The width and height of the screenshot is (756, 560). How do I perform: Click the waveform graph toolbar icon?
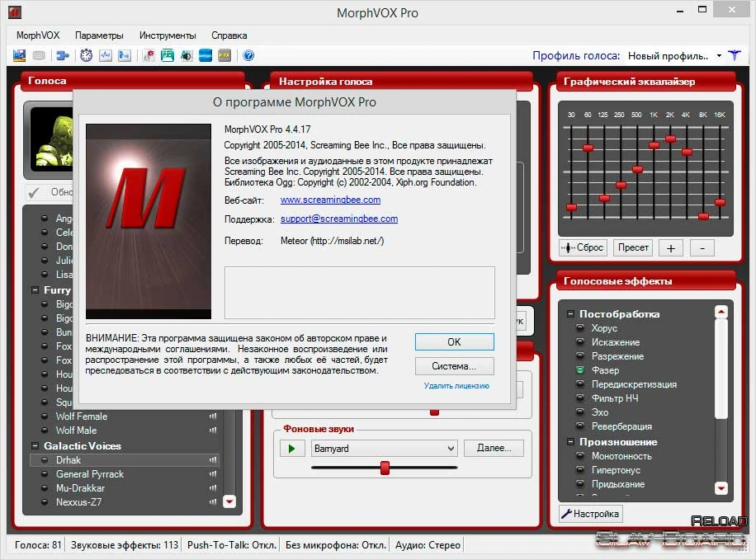106,55
